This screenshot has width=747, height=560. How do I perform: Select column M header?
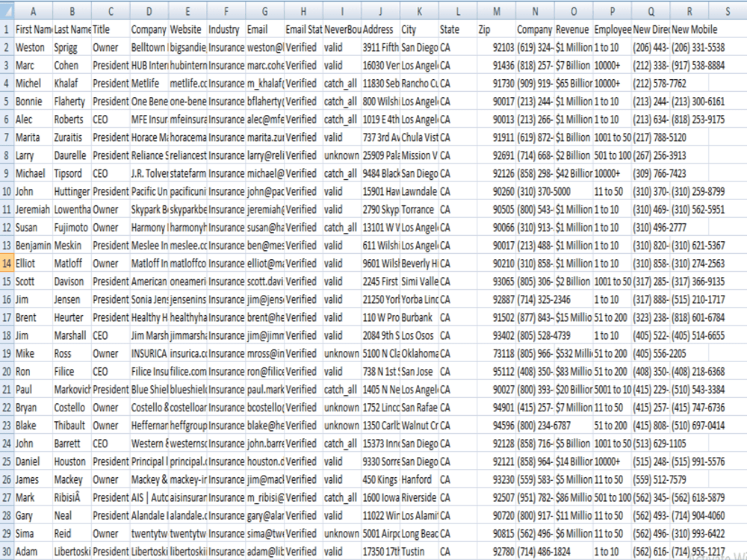pos(497,11)
